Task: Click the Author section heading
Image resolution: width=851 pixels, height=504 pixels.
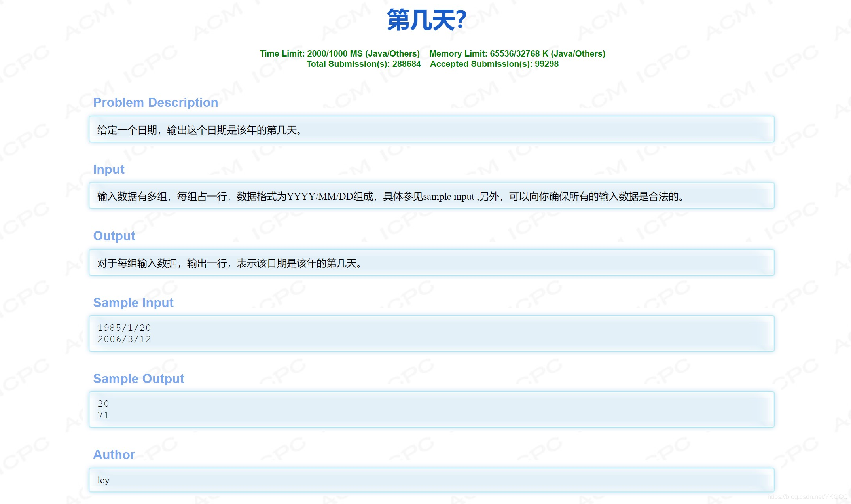Action: click(114, 455)
